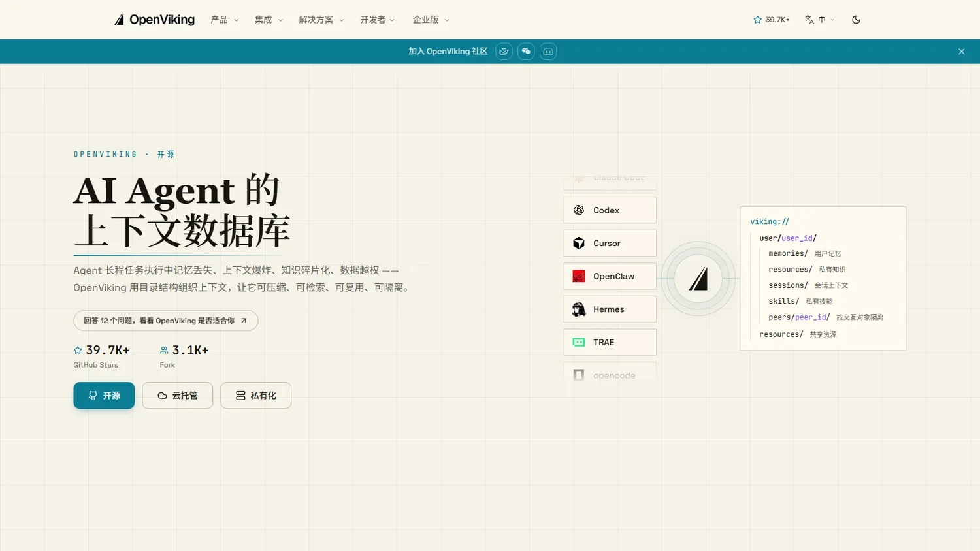Open the Discord community icon
980x551 pixels.
[x=548, y=52]
